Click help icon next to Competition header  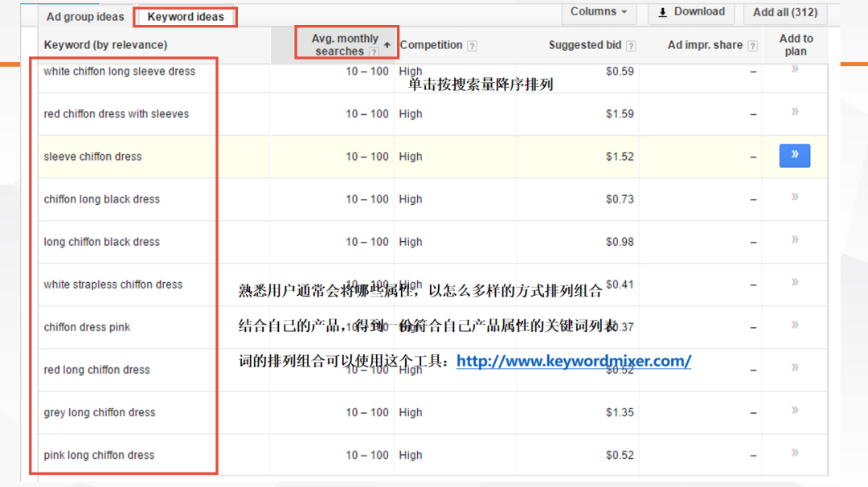472,46
